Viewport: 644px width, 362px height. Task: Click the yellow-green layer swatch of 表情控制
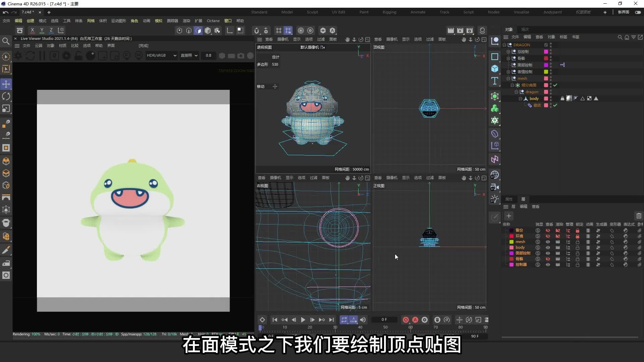pos(546,72)
